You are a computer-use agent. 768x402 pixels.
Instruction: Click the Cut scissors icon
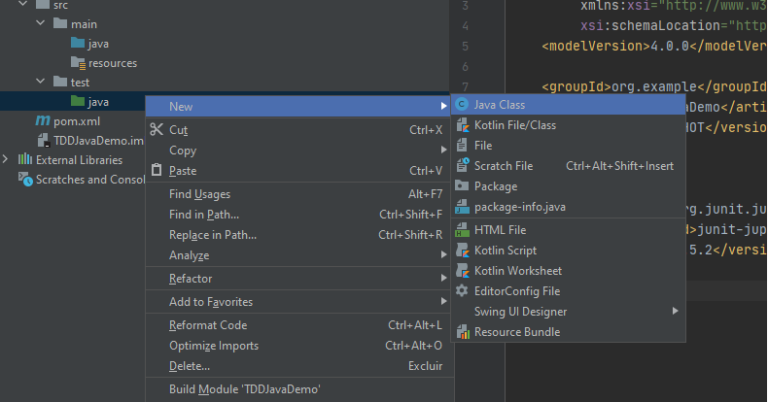tap(156, 129)
